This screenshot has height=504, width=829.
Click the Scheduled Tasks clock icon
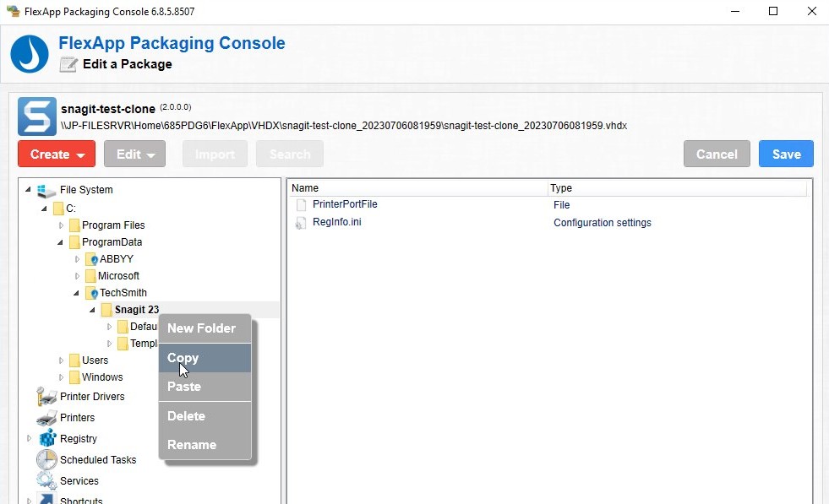point(46,459)
